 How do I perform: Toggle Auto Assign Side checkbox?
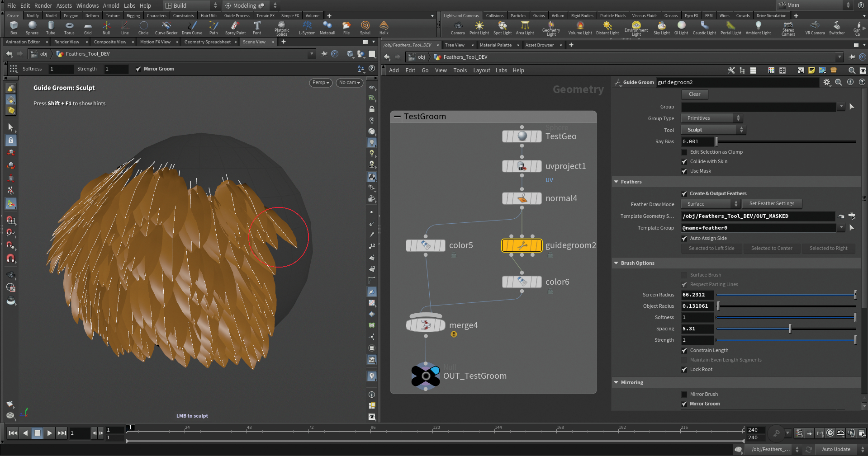[684, 239]
